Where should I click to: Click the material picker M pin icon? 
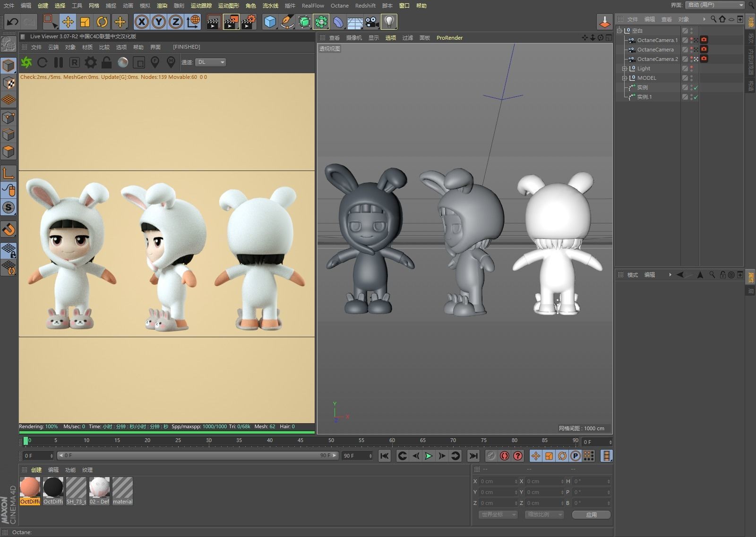tap(171, 62)
